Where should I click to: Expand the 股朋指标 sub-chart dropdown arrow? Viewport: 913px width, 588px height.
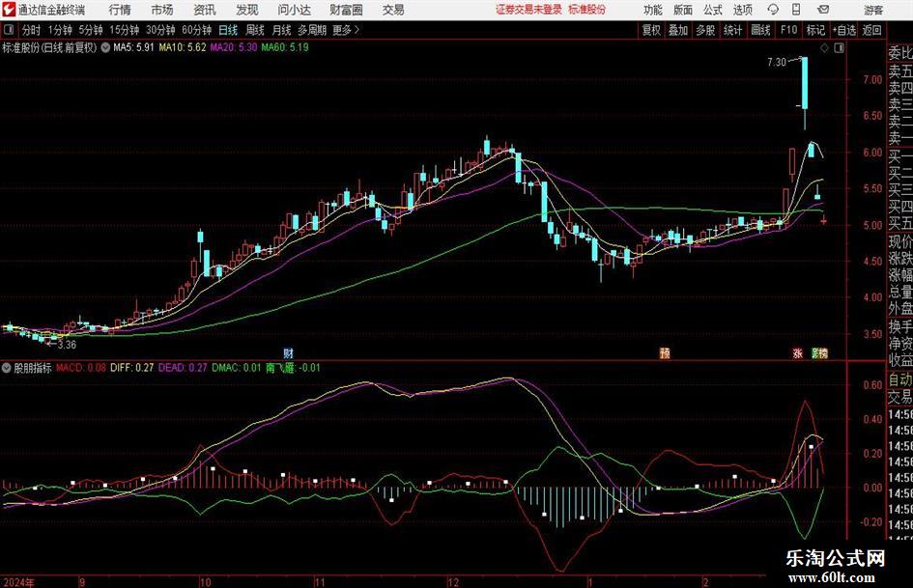(x=7, y=368)
